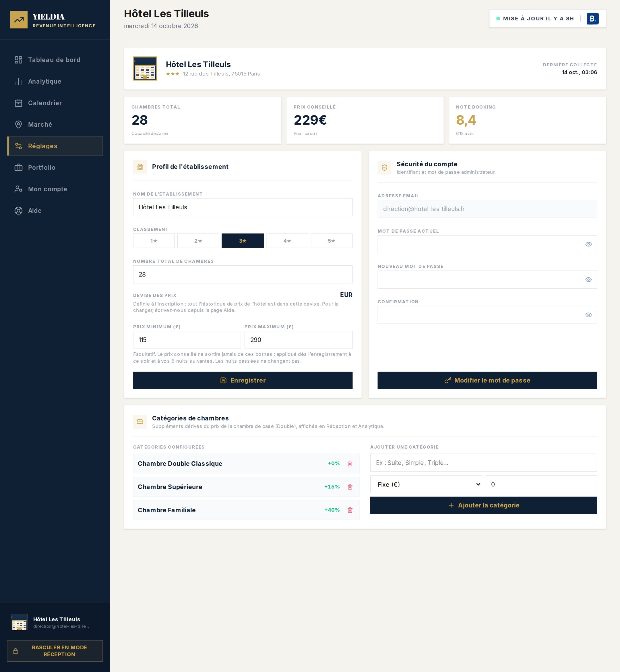Select the 4★ classement option
The height and width of the screenshot is (672, 620).
[287, 241]
